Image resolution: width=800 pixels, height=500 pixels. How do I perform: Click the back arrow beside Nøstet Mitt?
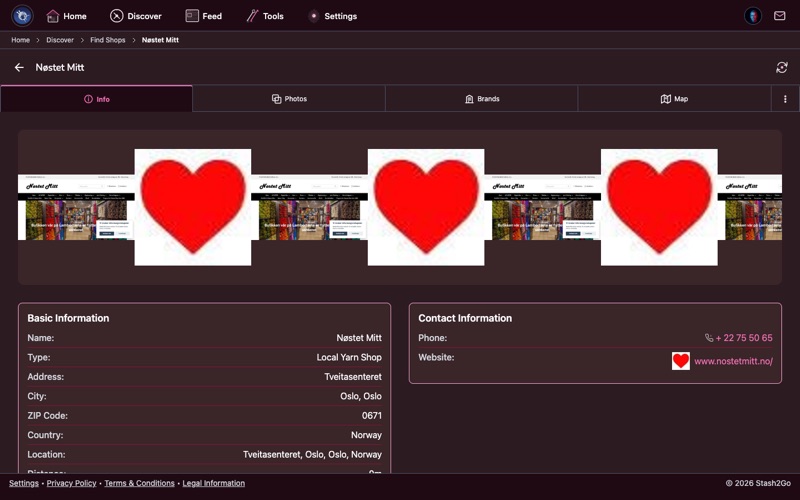coord(19,67)
